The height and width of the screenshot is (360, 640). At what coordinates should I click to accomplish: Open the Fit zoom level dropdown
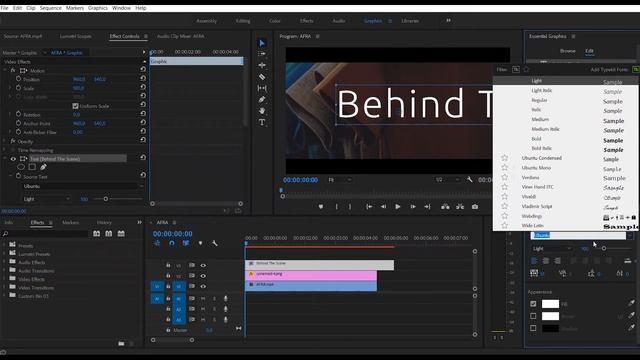(x=339, y=180)
